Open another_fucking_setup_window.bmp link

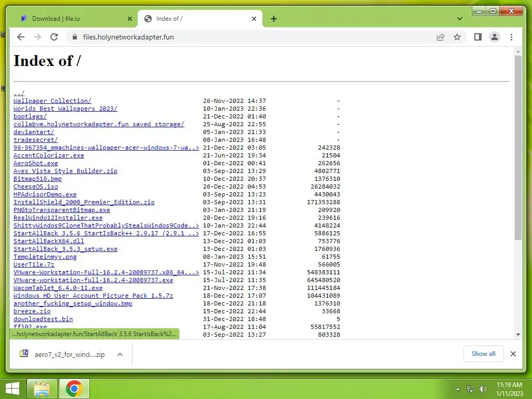[73, 303]
